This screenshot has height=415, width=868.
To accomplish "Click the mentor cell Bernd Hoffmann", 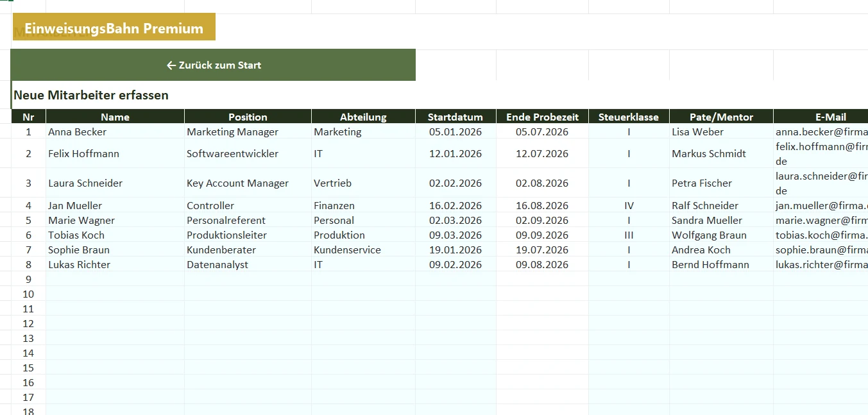I will tap(721, 264).
